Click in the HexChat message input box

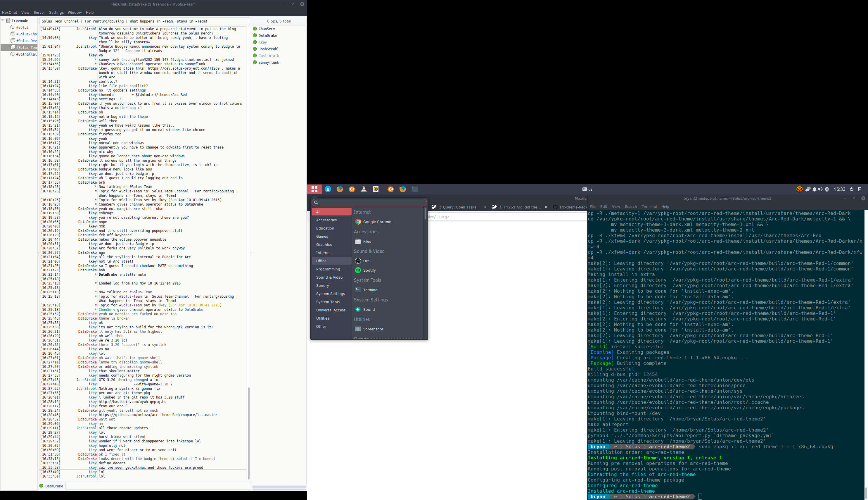click(x=158, y=486)
